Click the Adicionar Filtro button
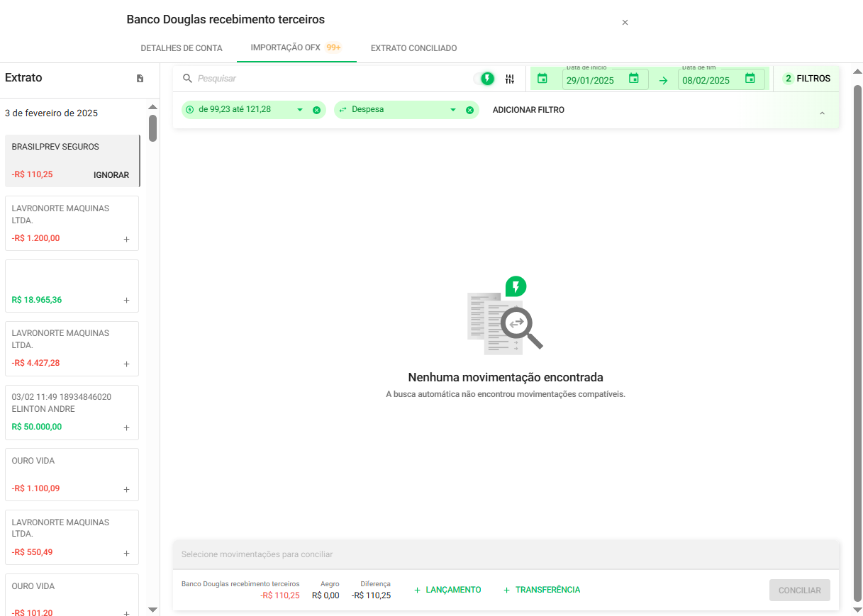This screenshot has width=863, height=616. (x=528, y=110)
